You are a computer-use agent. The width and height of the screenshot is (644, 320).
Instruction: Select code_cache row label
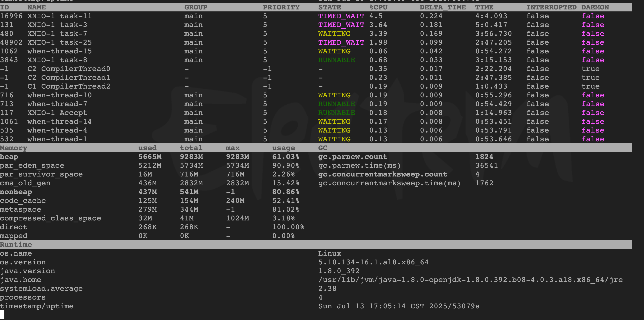(x=23, y=200)
